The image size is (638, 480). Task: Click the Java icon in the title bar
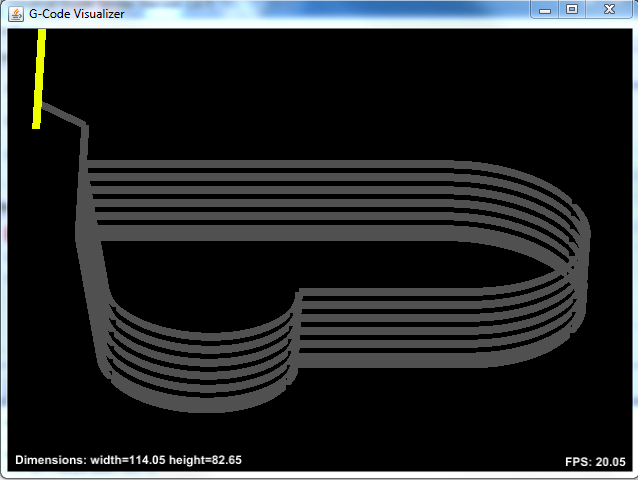click(16, 14)
